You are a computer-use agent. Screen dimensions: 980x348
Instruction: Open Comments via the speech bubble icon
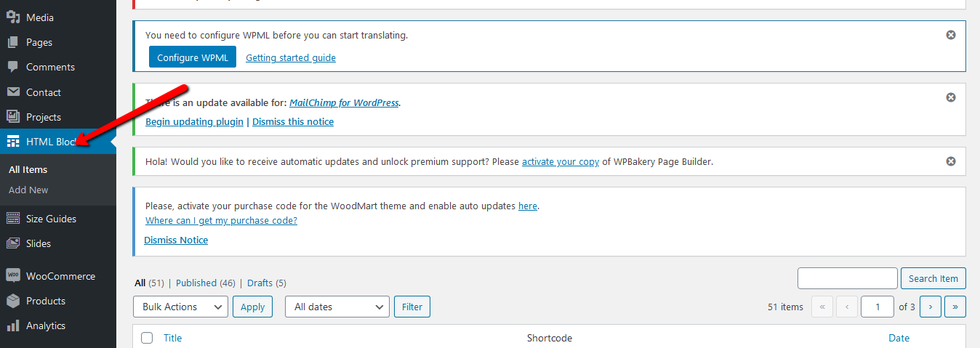[13, 67]
